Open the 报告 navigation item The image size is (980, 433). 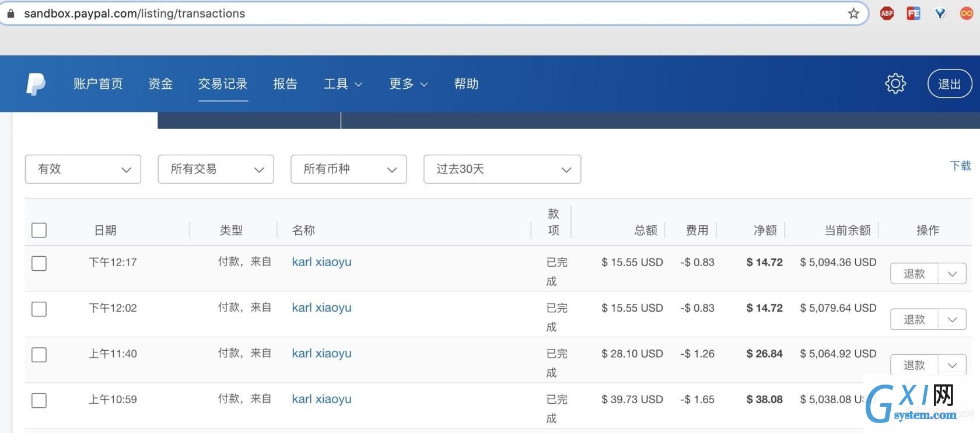click(285, 84)
